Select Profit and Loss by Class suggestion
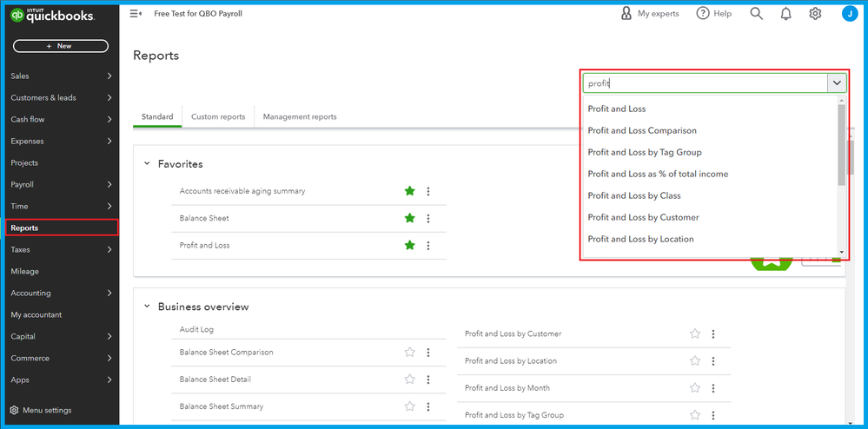 pyautogui.click(x=634, y=195)
